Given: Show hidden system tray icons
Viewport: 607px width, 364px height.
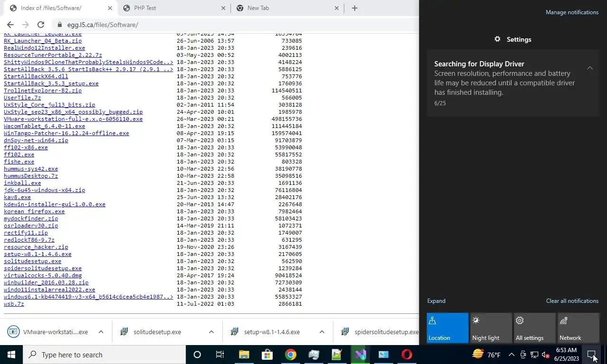Looking at the screenshot, I should pos(511,355).
